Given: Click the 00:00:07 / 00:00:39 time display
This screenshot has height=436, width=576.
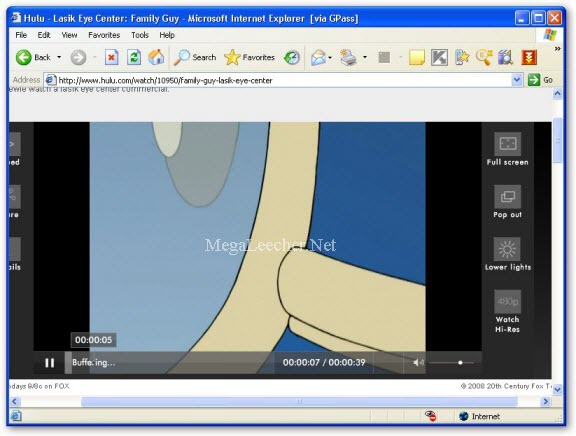Looking at the screenshot, I should pyautogui.click(x=324, y=363).
